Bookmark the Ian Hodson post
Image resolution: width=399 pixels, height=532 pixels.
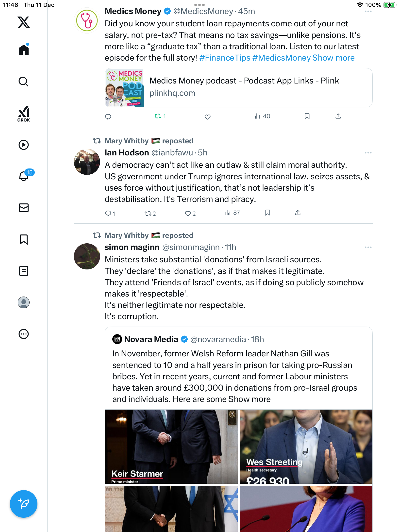pyautogui.click(x=268, y=213)
